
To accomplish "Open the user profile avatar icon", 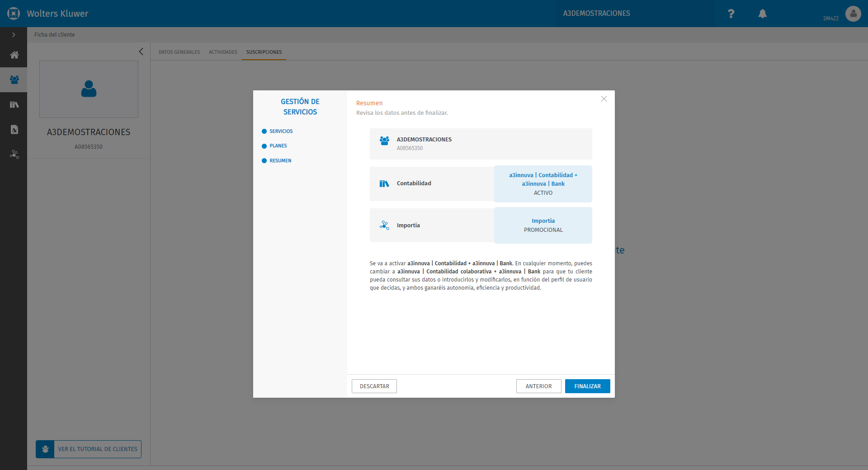I will 853,14.
